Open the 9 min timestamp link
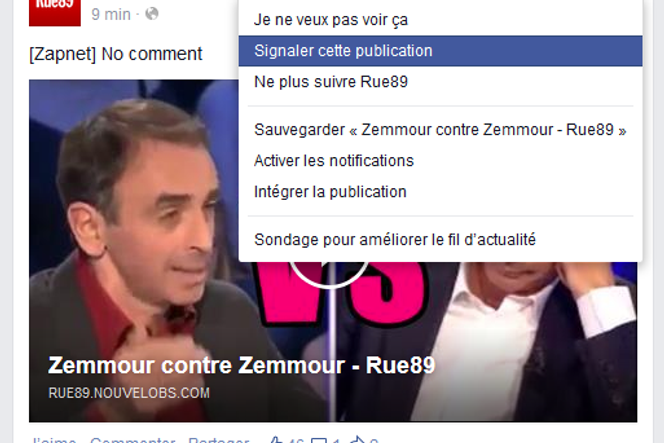664x443 pixels. pyautogui.click(x=111, y=14)
